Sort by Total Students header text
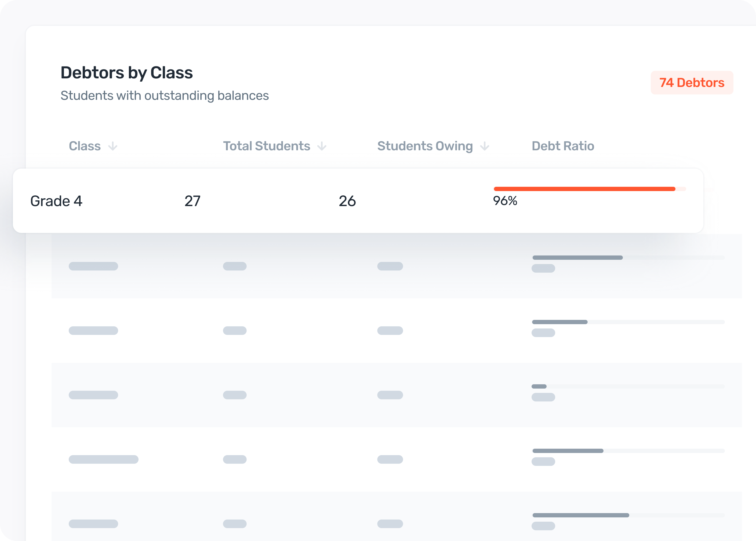756x541 pixels. [x=267, y=146]
